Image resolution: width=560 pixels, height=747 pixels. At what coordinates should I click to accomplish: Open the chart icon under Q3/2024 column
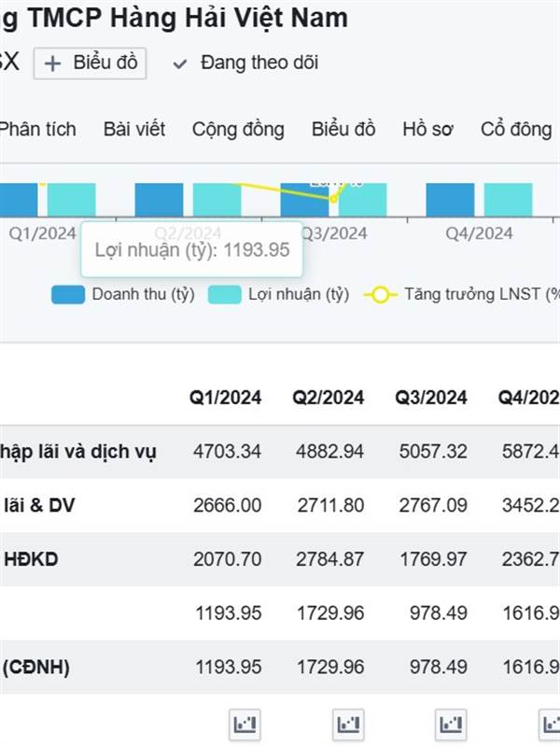[451, 725]
